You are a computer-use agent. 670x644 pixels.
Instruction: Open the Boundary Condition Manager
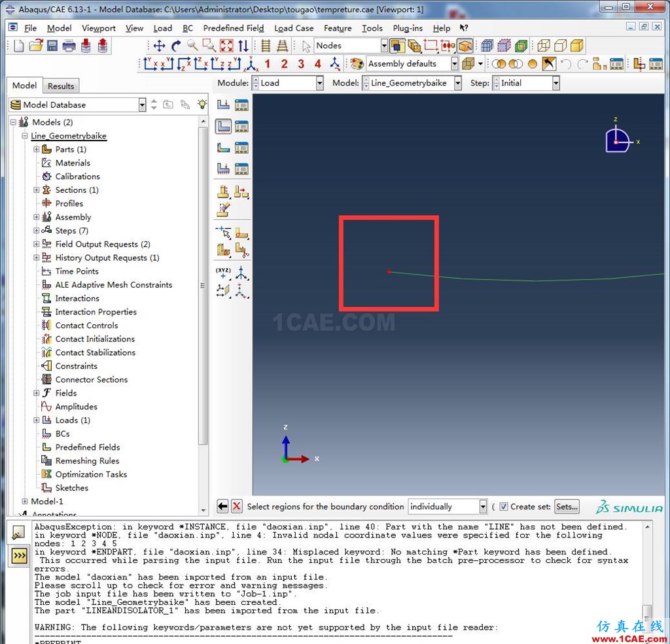pyautogui.click(x=241, y=126)
